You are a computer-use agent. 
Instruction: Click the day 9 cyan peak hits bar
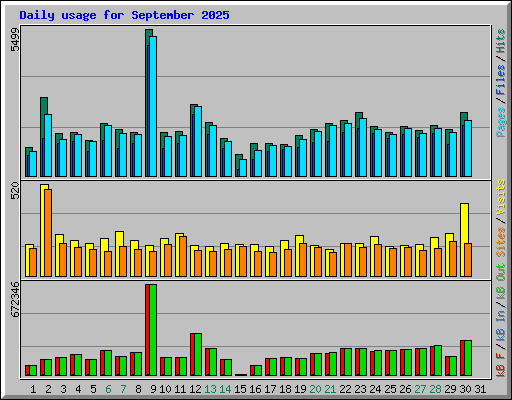click(153, 106)
